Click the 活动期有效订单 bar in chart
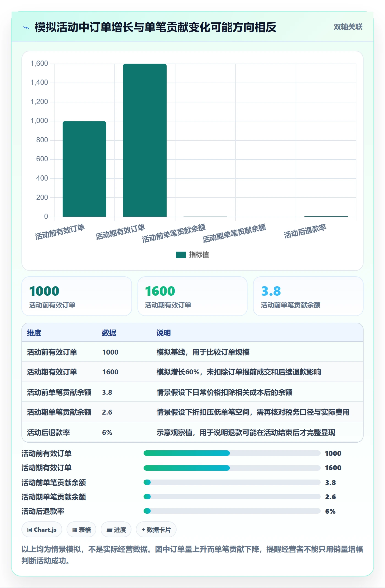This screenshot has width=385, height=588. pyautogui.click(x=145, y=140)
